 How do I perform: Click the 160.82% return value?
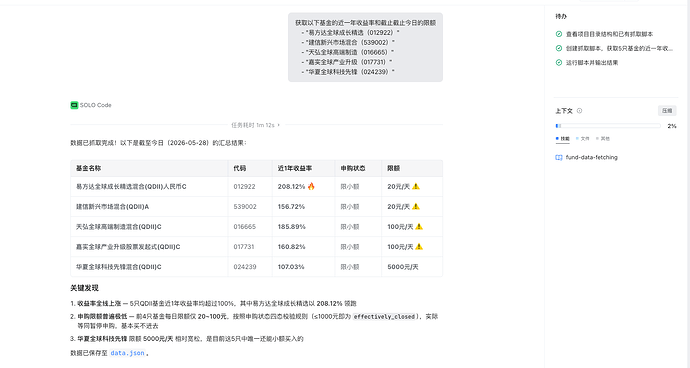(x=291, y=247)
